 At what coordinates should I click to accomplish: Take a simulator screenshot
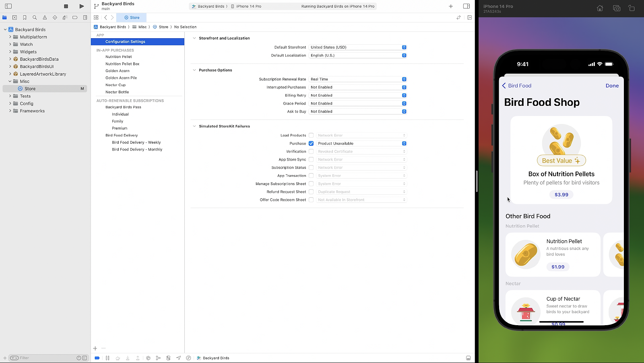(x=617, y=8)
